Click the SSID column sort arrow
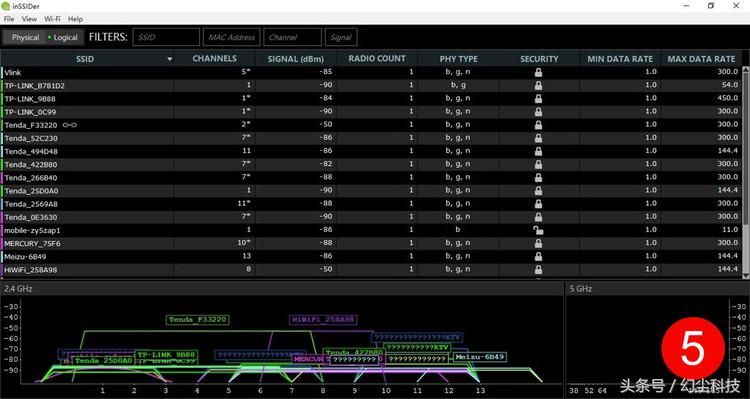Viewport: 750px width, 399px height. click(x=169, y=59)
